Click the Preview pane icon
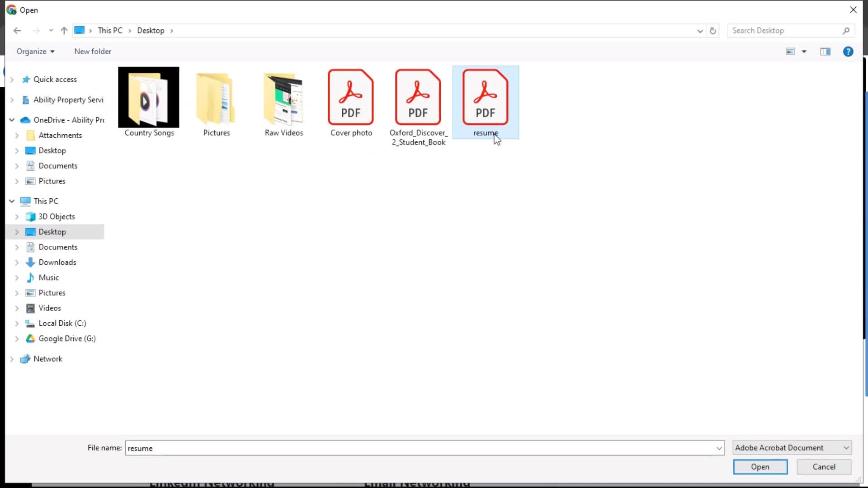 [825, 51]
